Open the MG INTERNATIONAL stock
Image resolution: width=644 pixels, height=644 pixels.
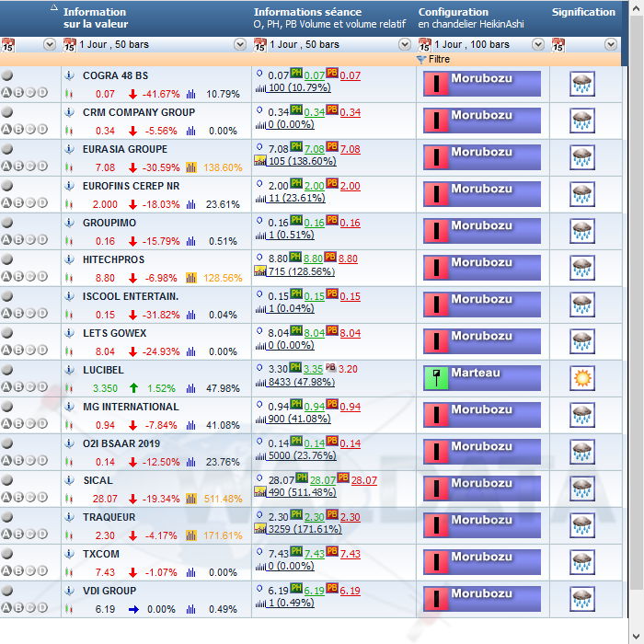click(x=131, y=407)
